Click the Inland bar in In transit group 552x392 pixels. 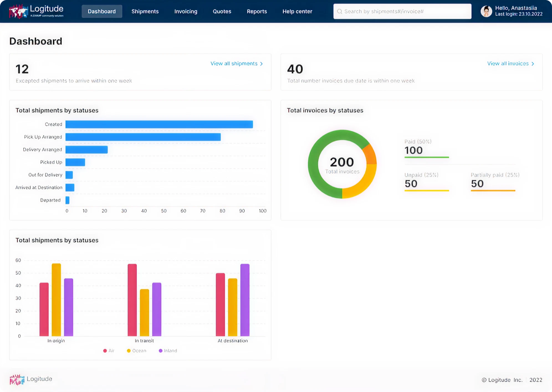point(157,310)
